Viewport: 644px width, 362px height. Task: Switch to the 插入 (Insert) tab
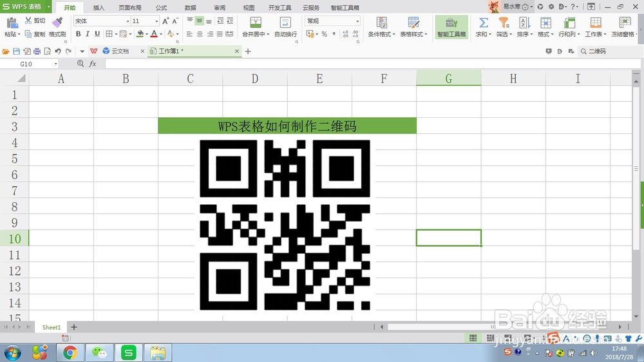pyautogui.click(x=99, y=8)
